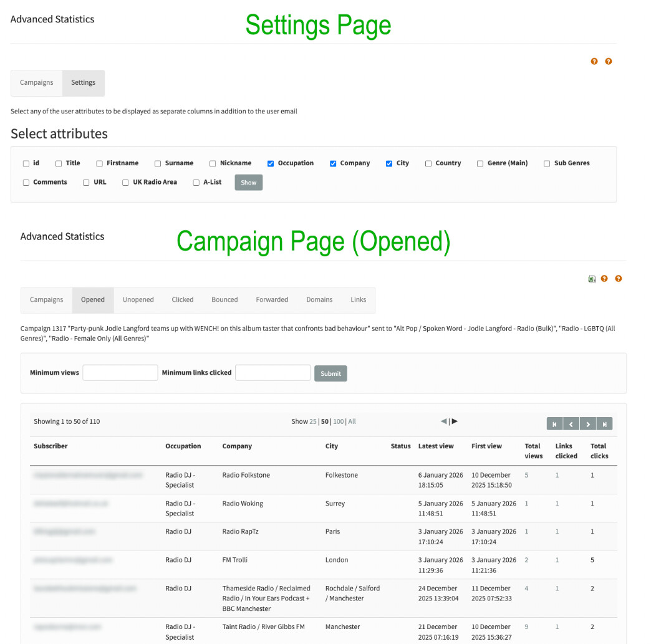Open the Settings tab
Screen dimensions: 651x644
point(83,83)
